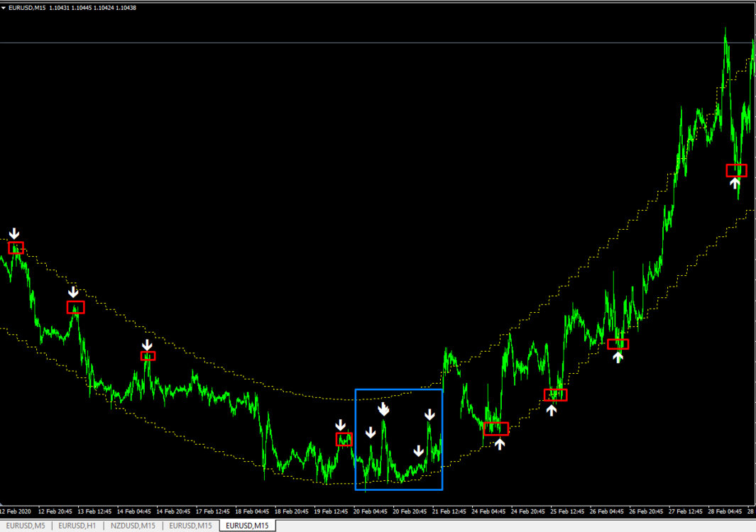Click the 20 Feb 20:45 time label
756x532 pixels.
pos(410,511)
